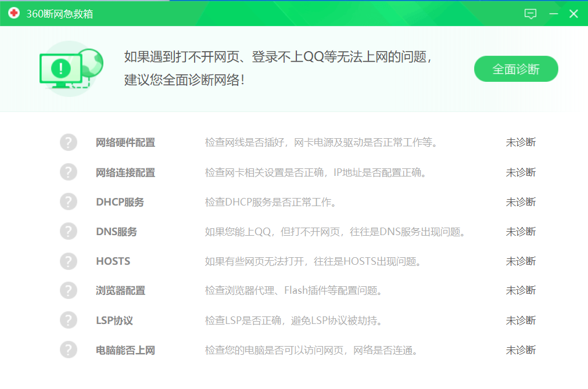The image size is (588, 389).
Task: Select the DHCP服务 item label
Action: click(x=120, y=202)
